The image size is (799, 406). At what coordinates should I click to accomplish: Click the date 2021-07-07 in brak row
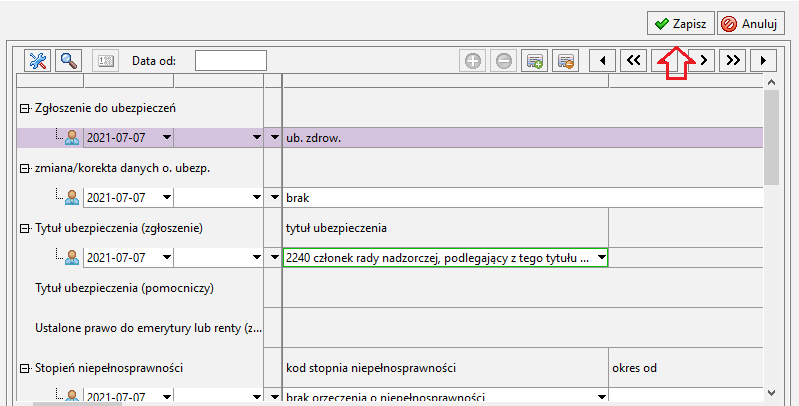click(x=116, y=198)
